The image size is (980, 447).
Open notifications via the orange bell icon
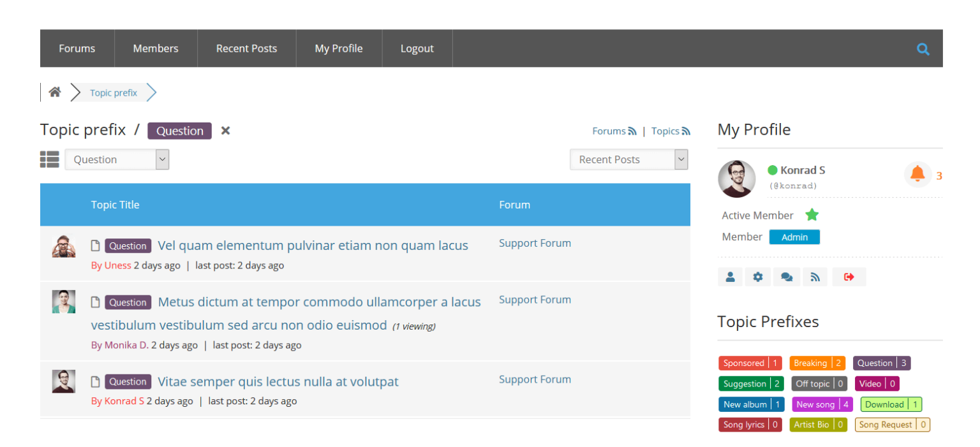pos(917,173)
